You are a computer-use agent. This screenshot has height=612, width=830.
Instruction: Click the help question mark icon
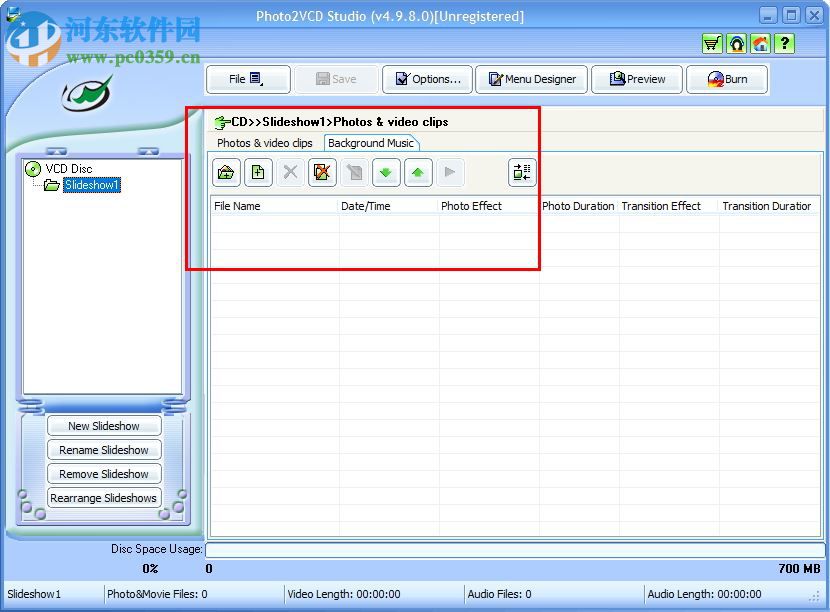click(x=784, y=43)
